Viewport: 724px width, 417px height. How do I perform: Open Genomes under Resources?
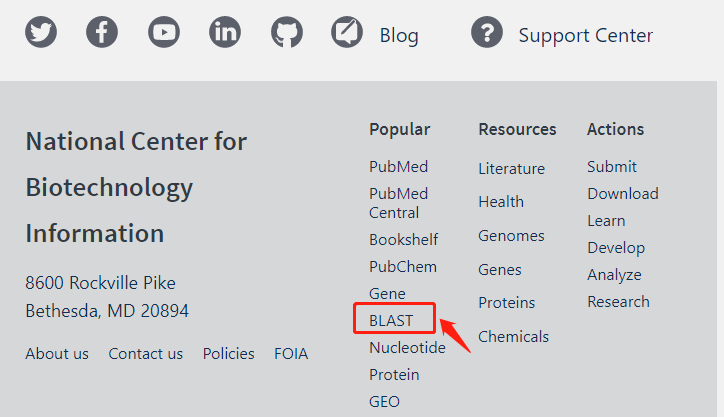point(512,236)
